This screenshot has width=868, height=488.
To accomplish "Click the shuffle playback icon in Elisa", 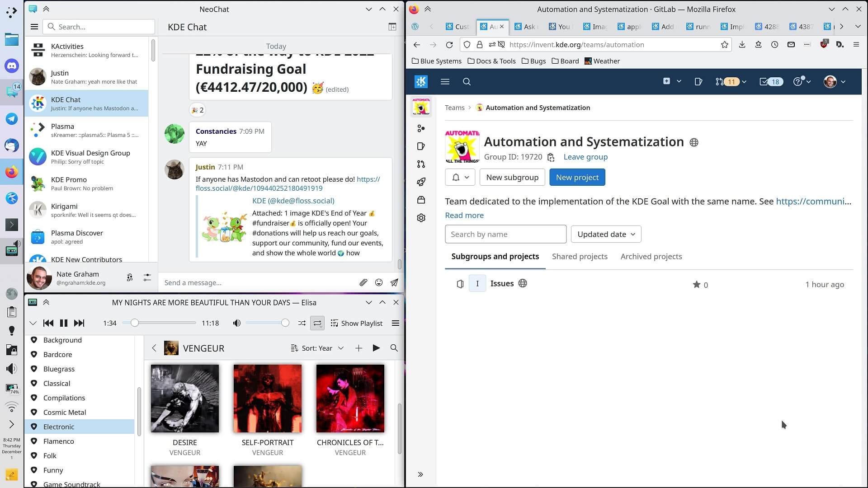I will [302, 323].
